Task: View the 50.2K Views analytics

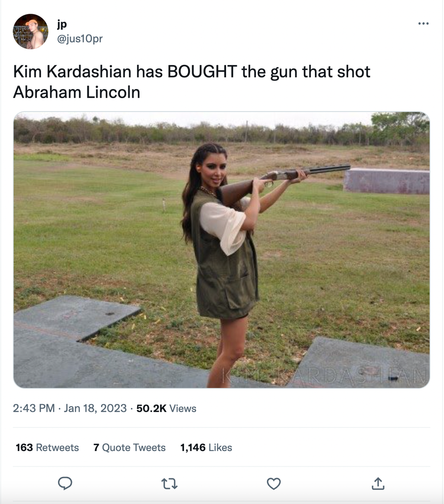Action: 166,408
